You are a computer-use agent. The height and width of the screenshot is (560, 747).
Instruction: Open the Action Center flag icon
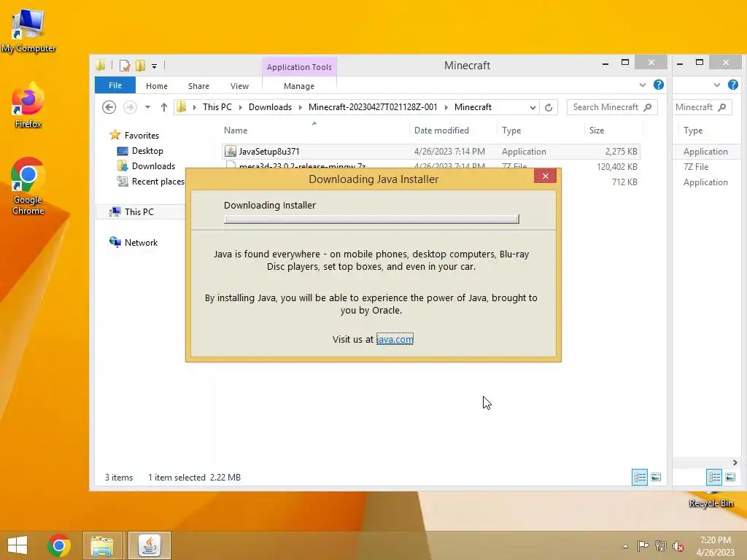(643, 546)
